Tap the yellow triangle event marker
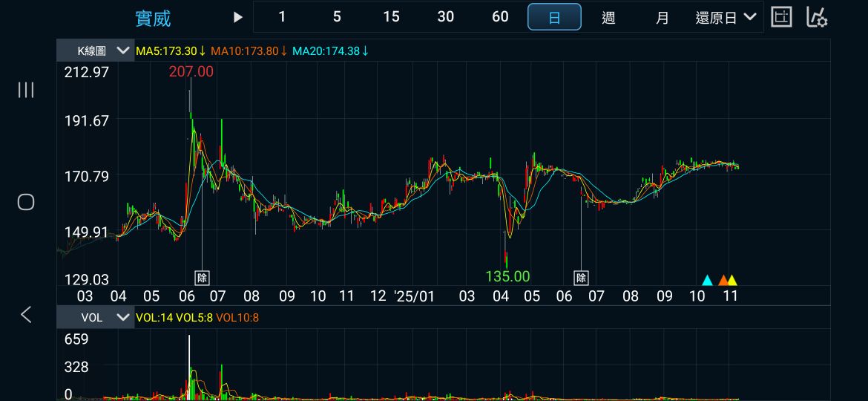Image resolution: width=868 pixels, height=401 pixels. 731,280
